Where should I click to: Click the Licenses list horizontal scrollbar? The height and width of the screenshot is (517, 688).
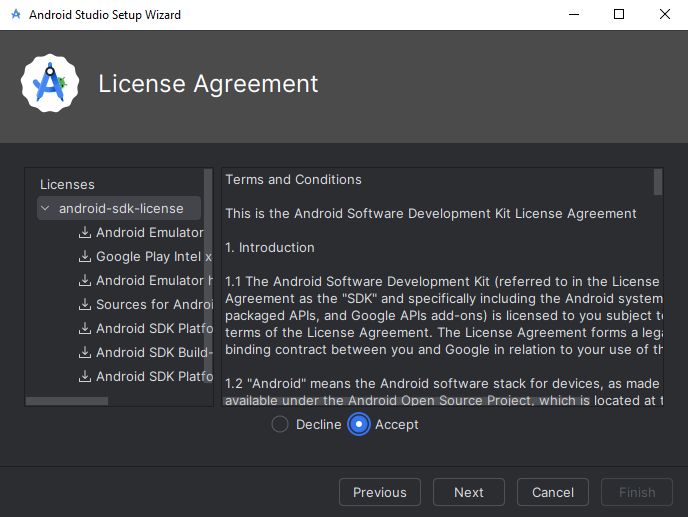(67, 401)
